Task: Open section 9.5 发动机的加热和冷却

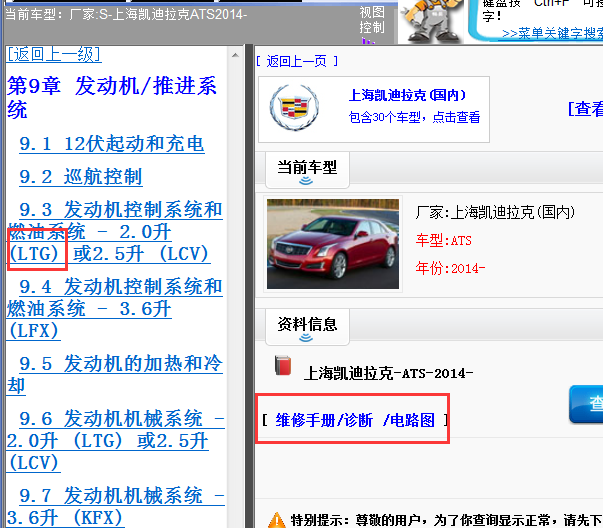Action: (x=115, y=375)
